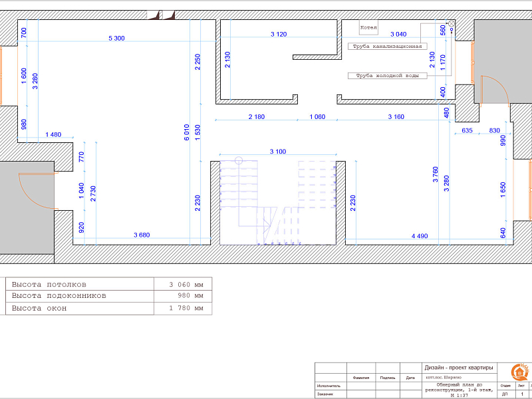The image size is (532, 399).
Task: Click the '400' dimension text
Action: [x=443, y=92]
